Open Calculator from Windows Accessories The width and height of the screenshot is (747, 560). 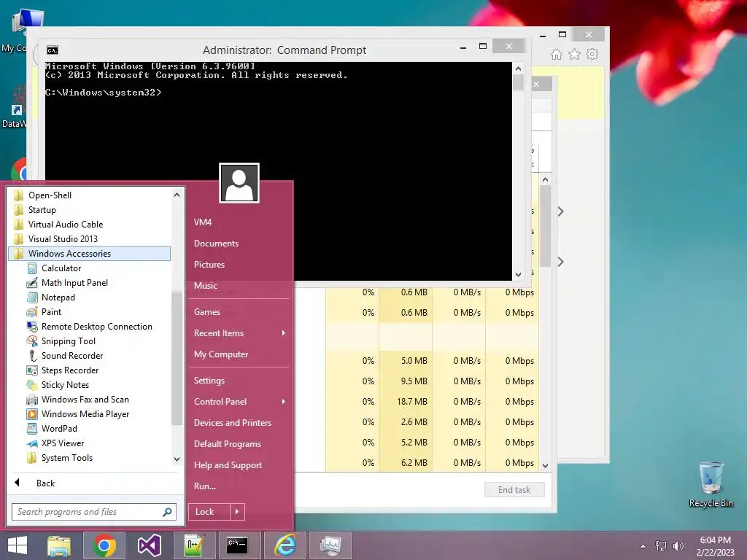click(x=61, y=268)
